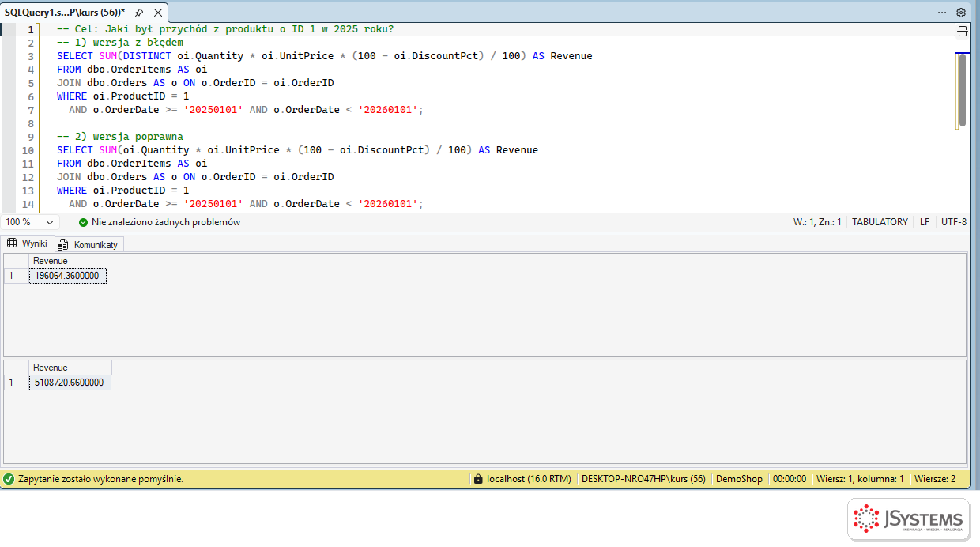The width and height of the screenshot is (980, 547).
Task: Click the 'Wiersz: 1, kolumna: 1' status
Action: pyautogui.click(x=860, y=479)
